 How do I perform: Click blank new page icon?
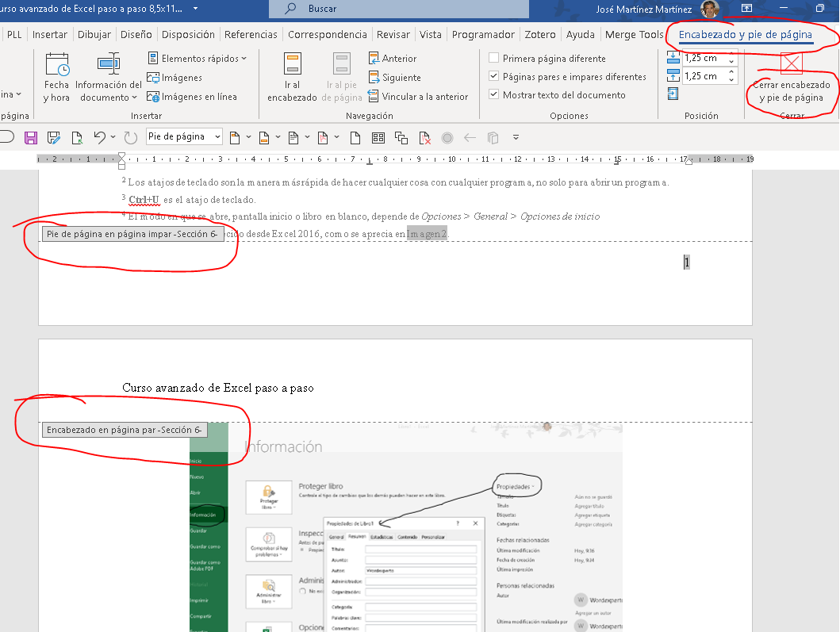[x=355, y=138]
